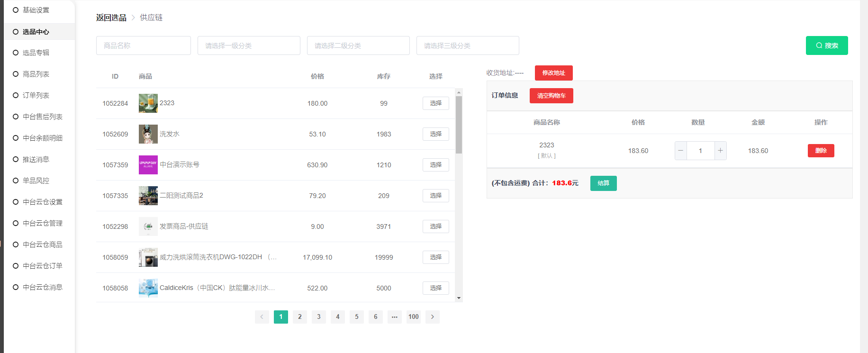The width and height of the screenshot is (868, 353).
Task: Decrease quantity of cart item 2323
Action: [x=681, y=151]
